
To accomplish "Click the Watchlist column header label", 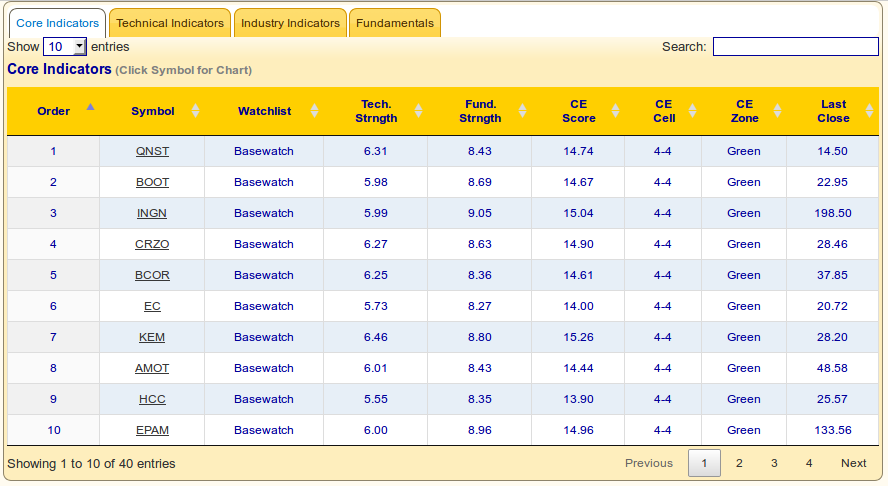I will (x=264, y=111).
